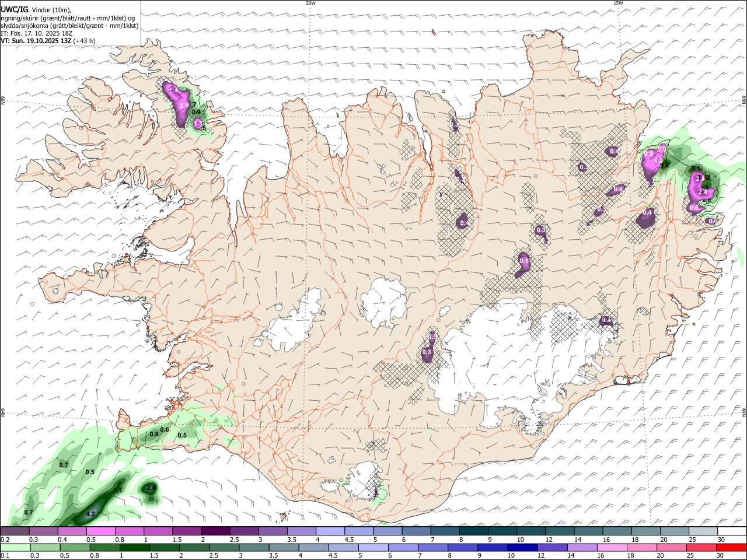Click the 'rigning/skúrir (grænt/blátt/rautt' caption line
Image resolution: width=747 pixels, height=560 pixels.
pos(69,18)
